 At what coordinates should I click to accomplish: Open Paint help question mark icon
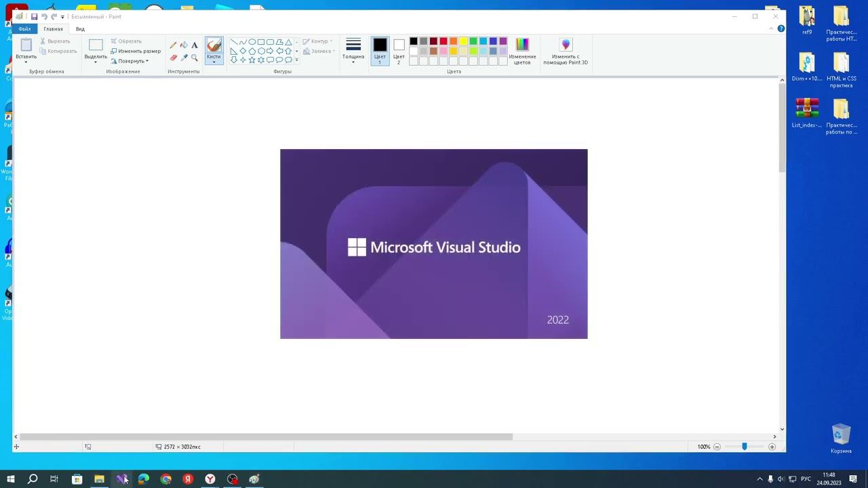[x=781, y=29]
